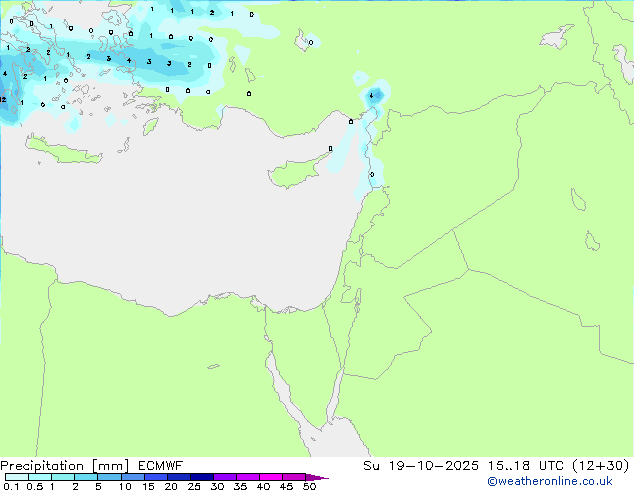Click the '[mm]' unit label
The image size is (634, 490).
coord(110,466)
